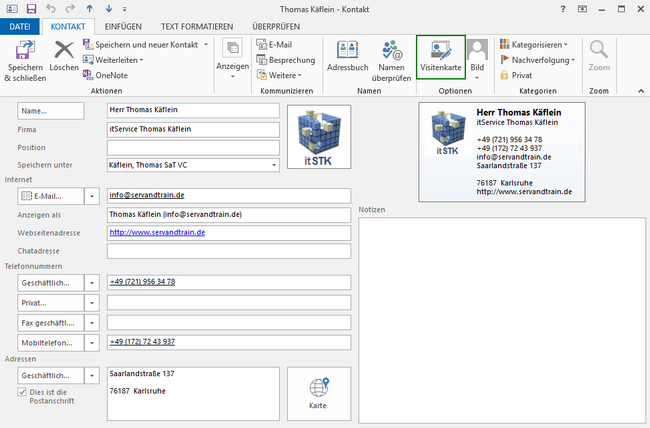
Task: Customize the quick access toolbar dropdown
Action: coord(125,9)
